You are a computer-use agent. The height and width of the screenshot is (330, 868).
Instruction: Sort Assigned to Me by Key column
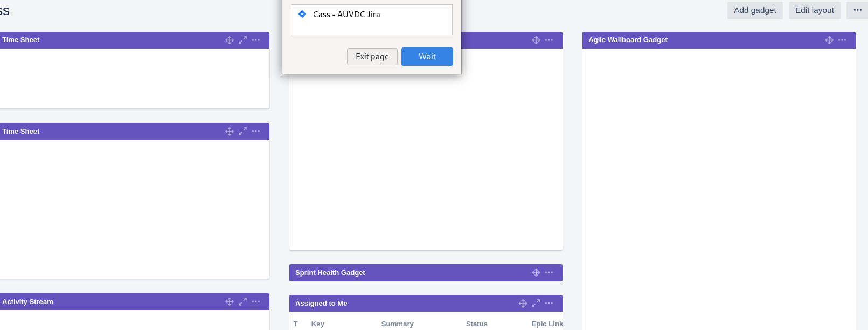[318, 324]
